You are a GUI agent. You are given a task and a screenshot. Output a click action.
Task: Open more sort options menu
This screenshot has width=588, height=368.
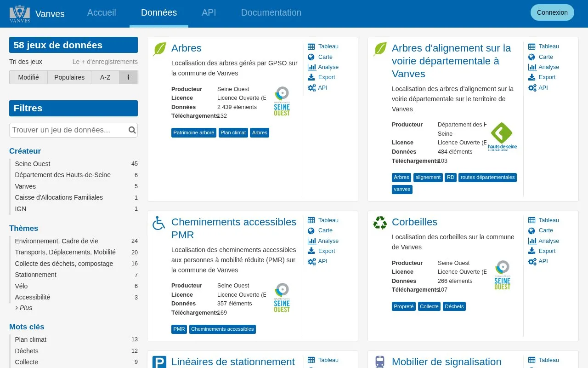[x=129, y=77]
